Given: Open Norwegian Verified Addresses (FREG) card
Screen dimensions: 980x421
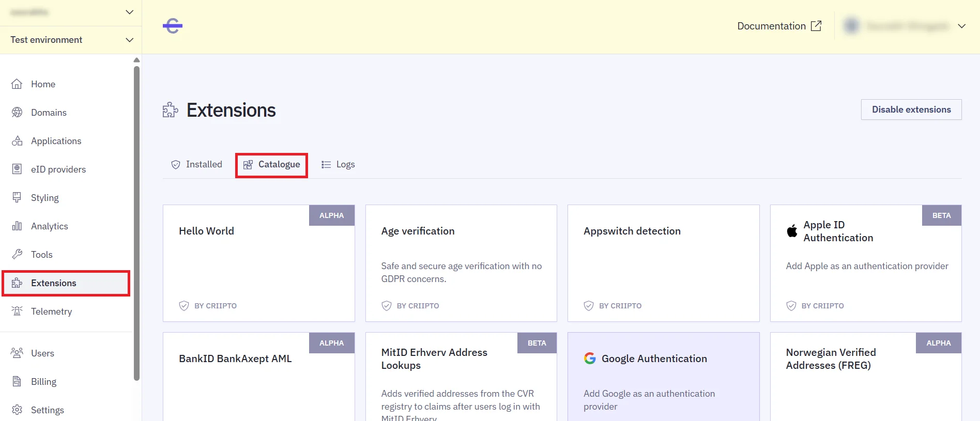Looking at the screenshot, I should [866, 377].
